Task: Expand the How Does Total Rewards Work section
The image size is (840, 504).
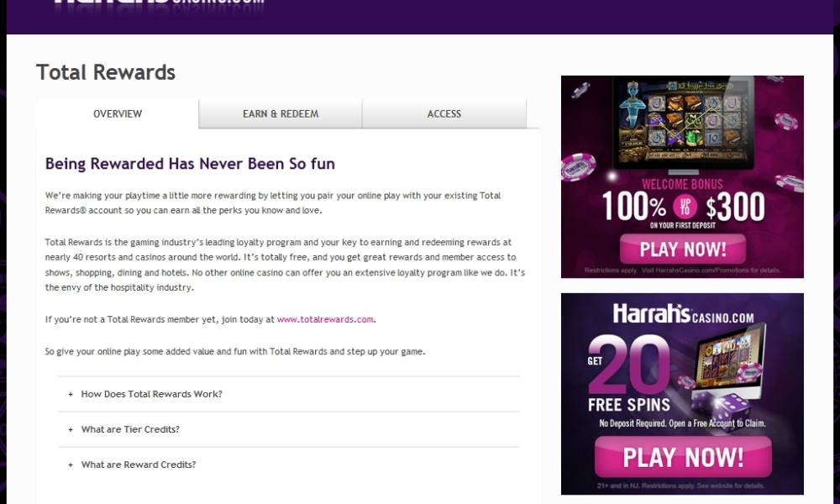Action: [x=151, y=394]
